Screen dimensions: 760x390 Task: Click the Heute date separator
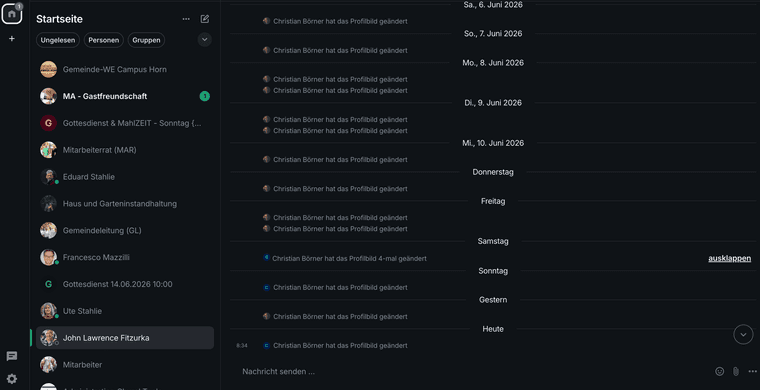493,329
